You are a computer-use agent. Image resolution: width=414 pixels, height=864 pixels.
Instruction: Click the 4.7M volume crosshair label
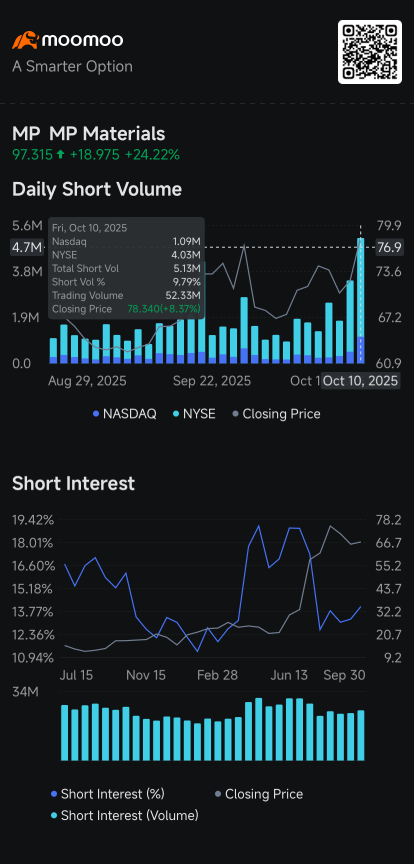[27, 248]
